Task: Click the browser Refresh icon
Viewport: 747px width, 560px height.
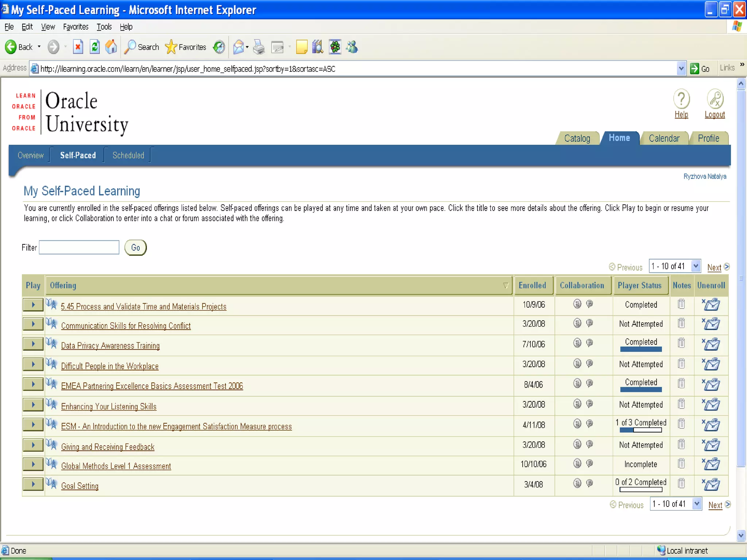Action: 94,47
